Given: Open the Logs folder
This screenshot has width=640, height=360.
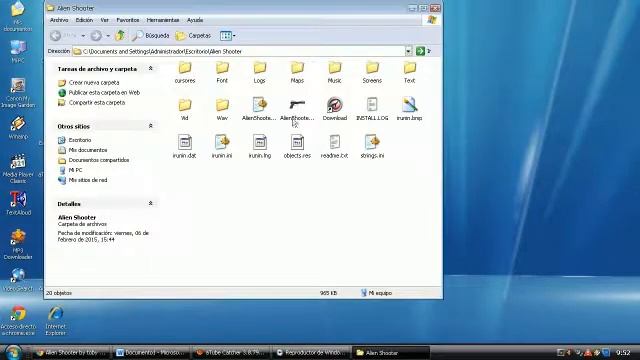Looking at the screenshot, I should click(260, 72).
